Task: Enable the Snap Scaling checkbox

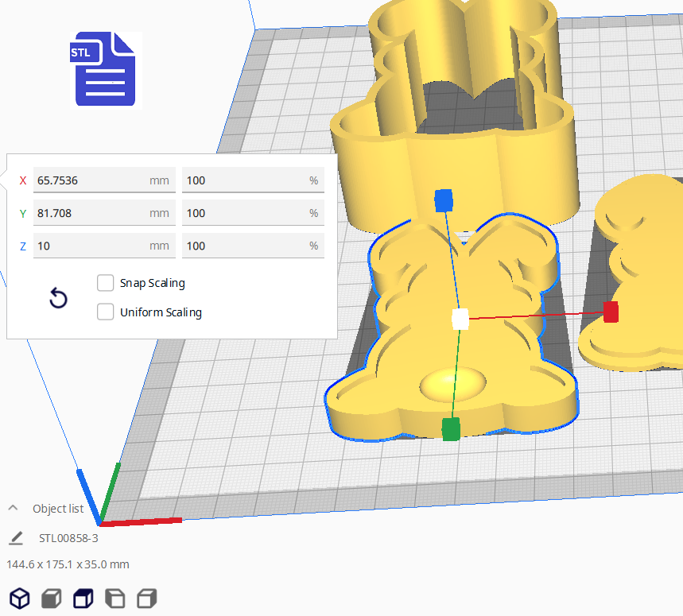Action: (x=105, y=283)
